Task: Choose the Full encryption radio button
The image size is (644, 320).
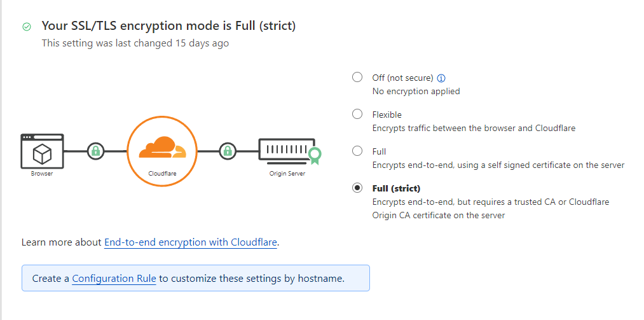Action: (357, 151)
